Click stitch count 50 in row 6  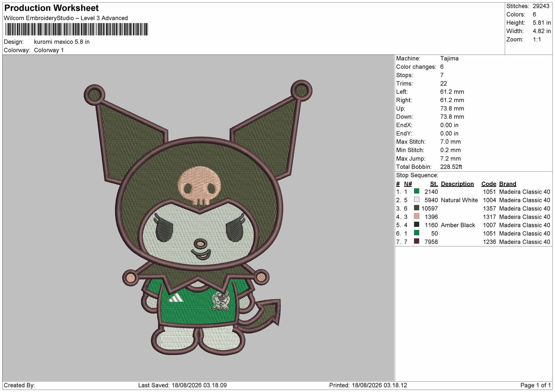tap(434, 234)
